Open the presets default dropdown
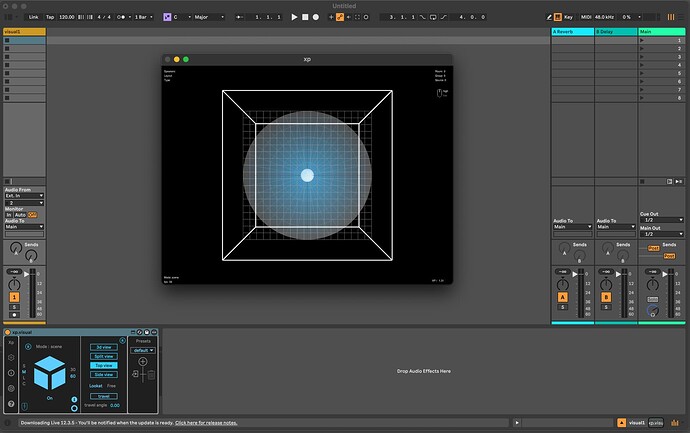690x433 pixels. click(x=143, y=350)
